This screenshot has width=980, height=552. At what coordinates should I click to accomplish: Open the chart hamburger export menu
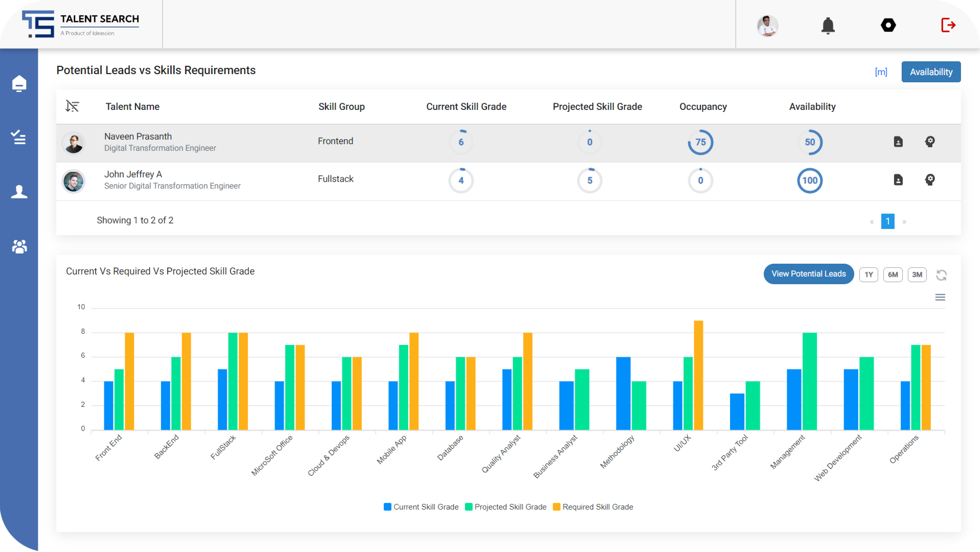click(x=940, y=297)
